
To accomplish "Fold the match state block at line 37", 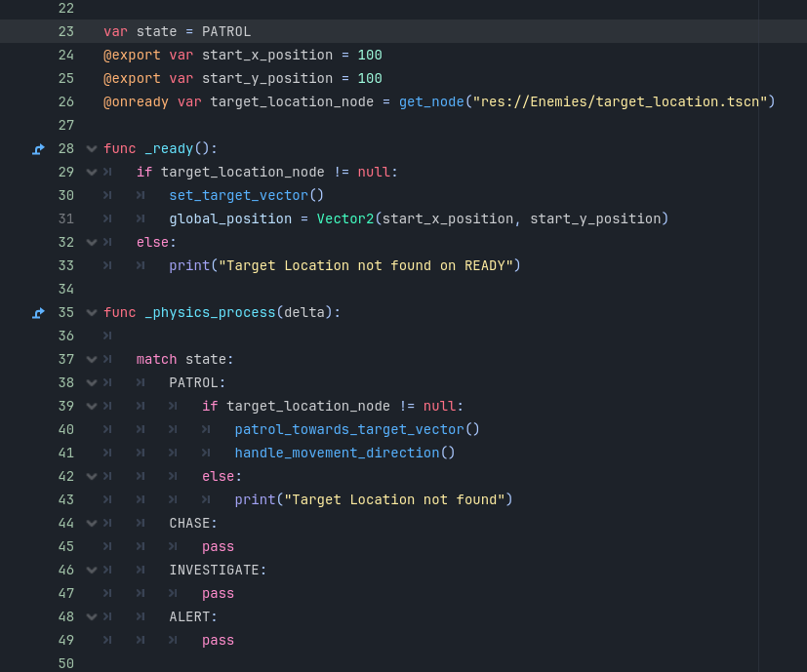I will pyautogui.click(x=92, y=359).
